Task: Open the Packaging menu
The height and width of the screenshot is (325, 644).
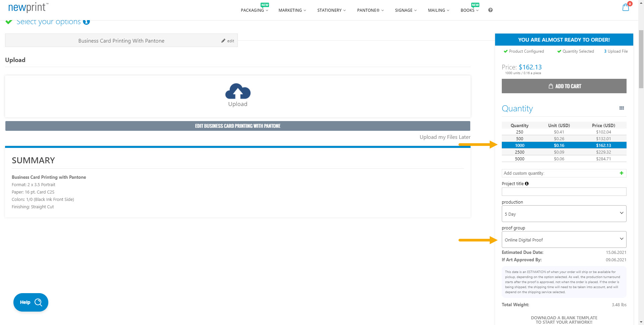Action: (255, 10)
